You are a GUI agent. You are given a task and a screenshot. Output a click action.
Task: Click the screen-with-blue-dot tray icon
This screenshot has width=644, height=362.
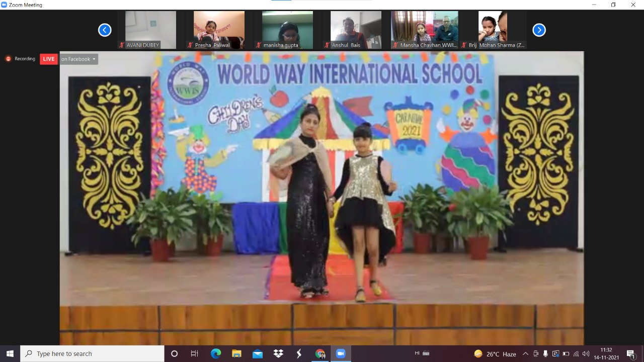coord(555,353)
